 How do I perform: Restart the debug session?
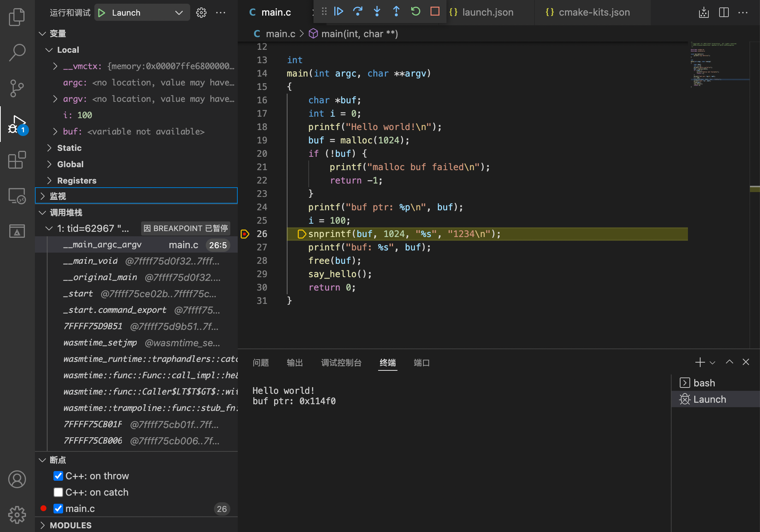pos(416,11)
